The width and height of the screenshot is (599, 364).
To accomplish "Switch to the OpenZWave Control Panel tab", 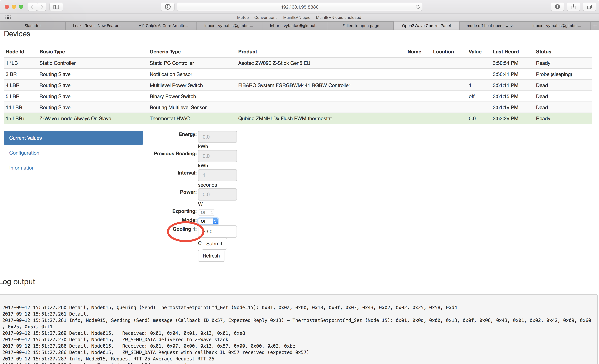I will pyautogui.click(x=426, y=25).
